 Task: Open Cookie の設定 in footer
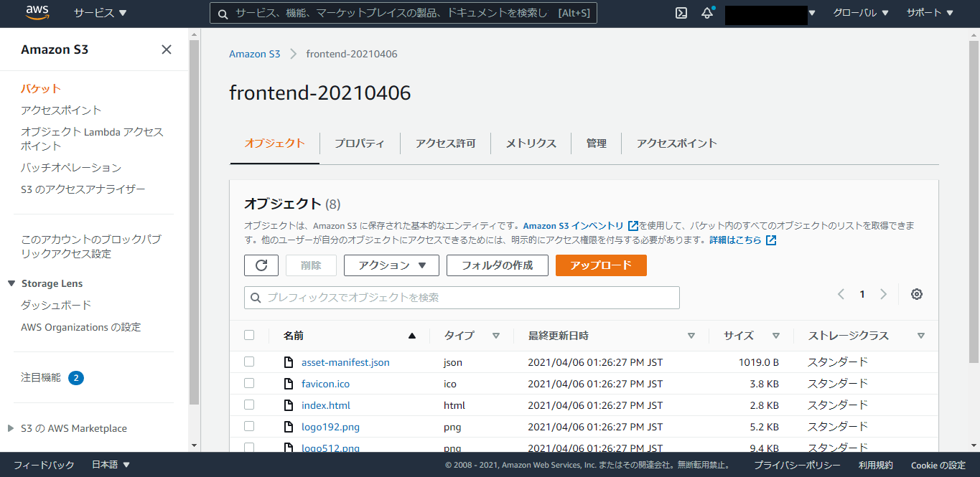point(938,465)
